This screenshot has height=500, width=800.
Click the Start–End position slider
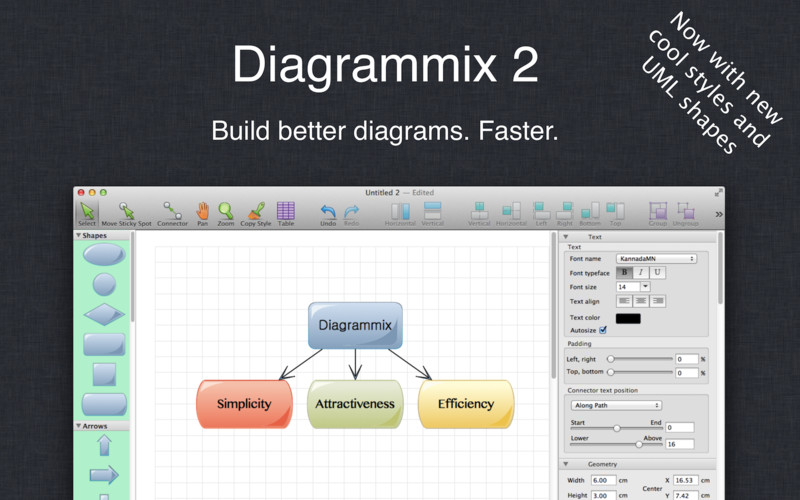point(616,428)
